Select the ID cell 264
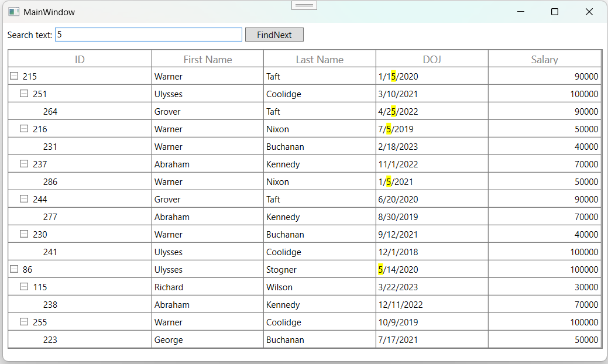The width and height of the screenshot is (608, 364). [x=80, y=111]
